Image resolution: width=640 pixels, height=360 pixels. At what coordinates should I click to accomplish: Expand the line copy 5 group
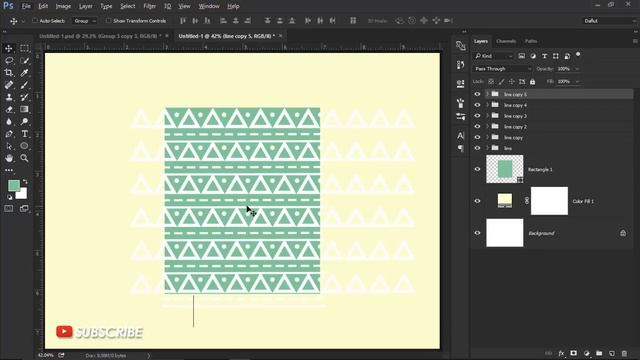(487, 94)
